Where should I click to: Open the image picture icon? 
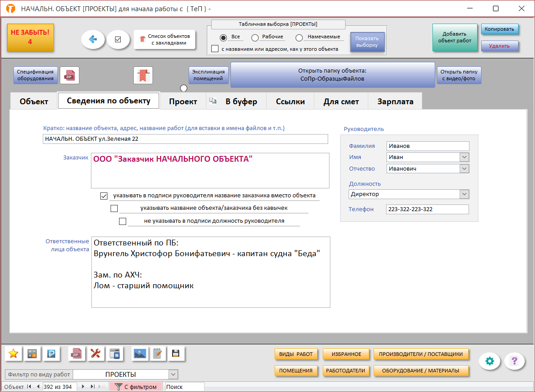click(x=140, y=354)
